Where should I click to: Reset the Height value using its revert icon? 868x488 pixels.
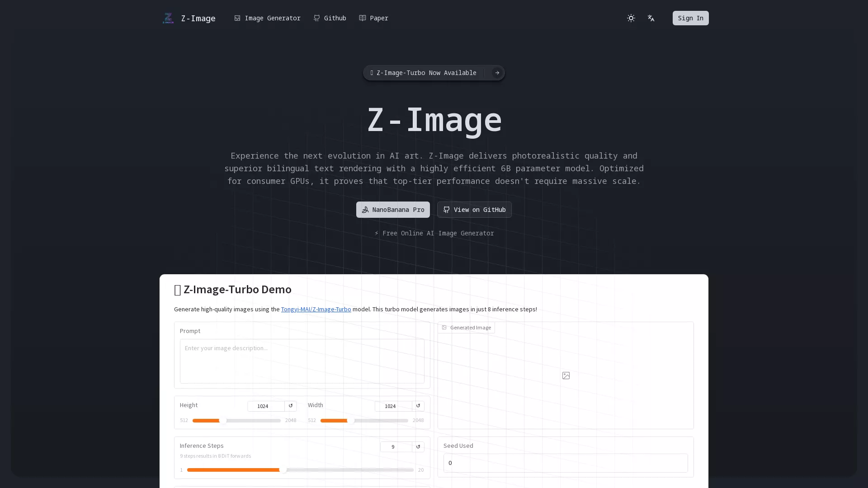pyautogui.click(x=291, y=406)
